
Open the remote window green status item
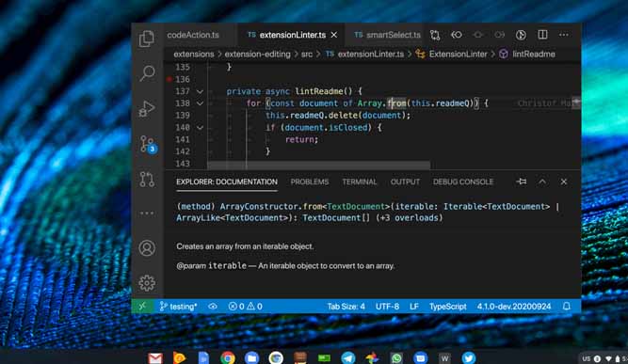[x=142, y=307]
